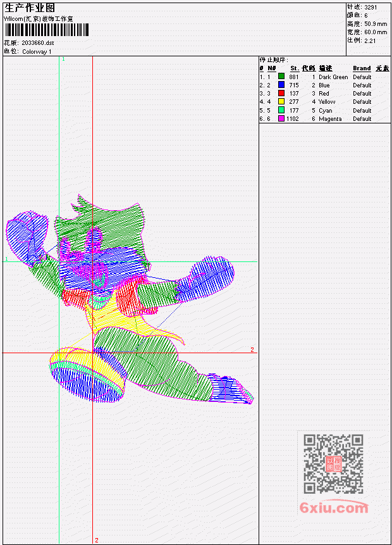Viewport: 392px width, 545px height.
Task: Click the barcode under the title
Action: (x=47, y=30)
